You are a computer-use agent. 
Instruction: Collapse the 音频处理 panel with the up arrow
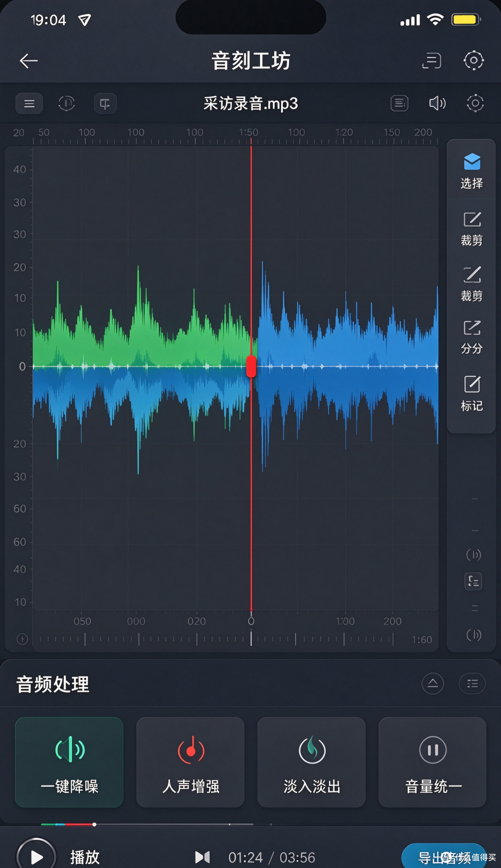433,683
